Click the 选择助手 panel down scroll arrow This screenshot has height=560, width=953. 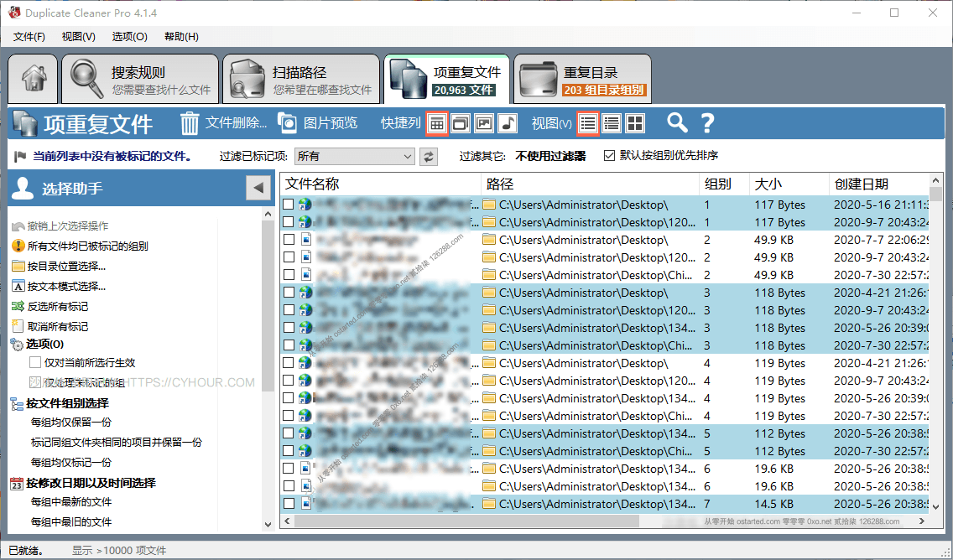[268, 524]
